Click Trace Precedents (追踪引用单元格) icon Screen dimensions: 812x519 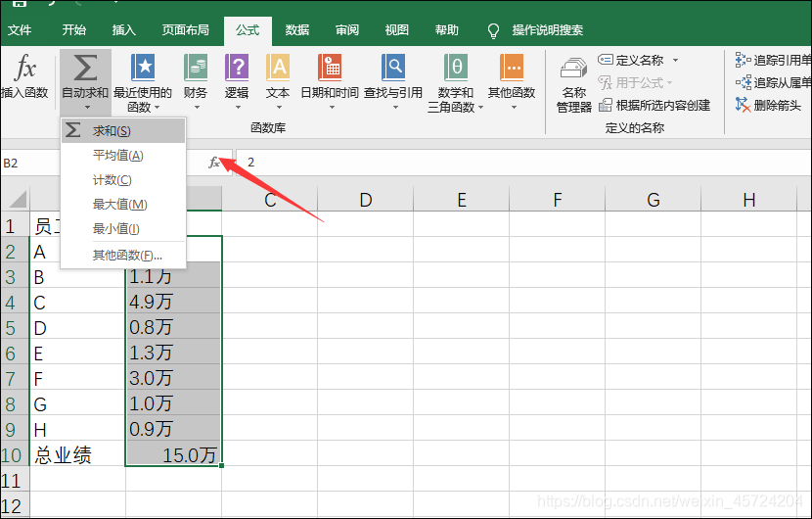743,60
